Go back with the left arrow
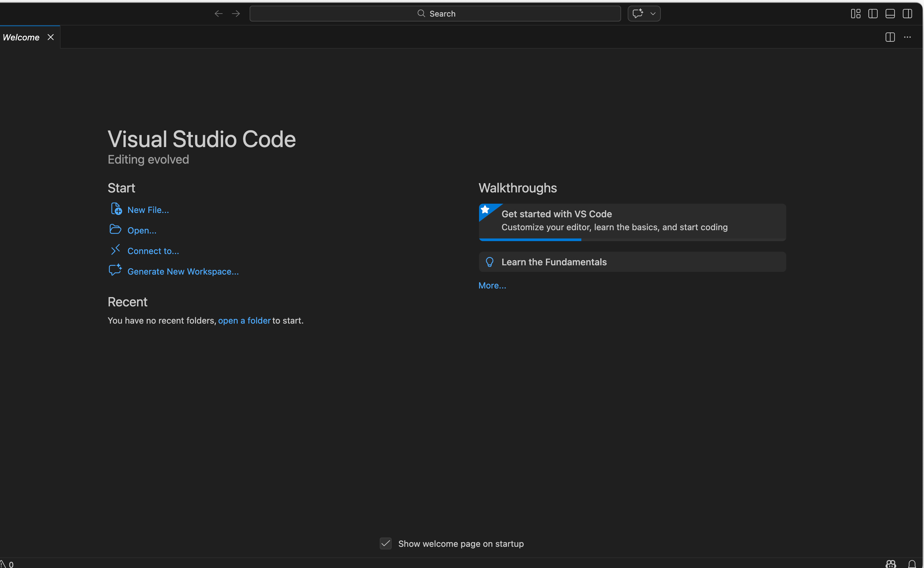The height and width of the screenshot is (568, 924). pos(219,14)
